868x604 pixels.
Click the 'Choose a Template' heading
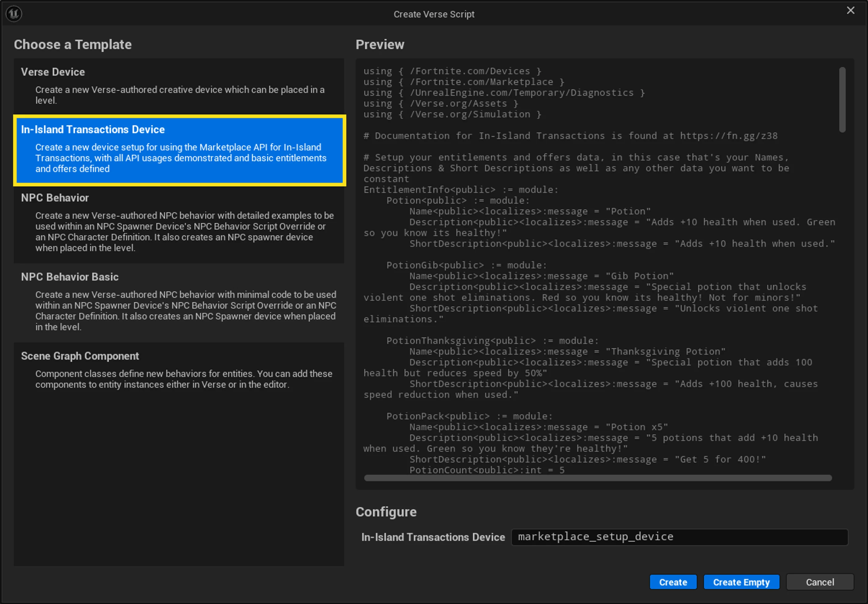(x=73, y=45)
